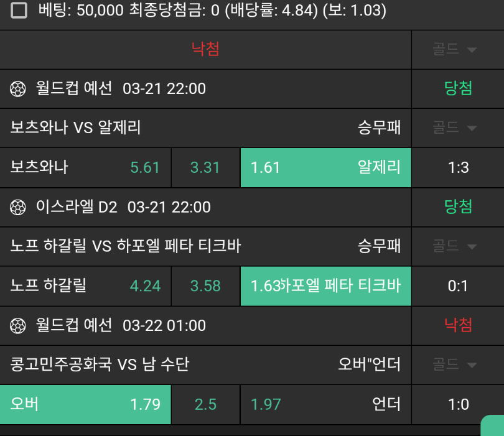The height and width of the screenshot is (436, 504).
Task: Click the red 낙첨 result header
Action: [205, 49]
